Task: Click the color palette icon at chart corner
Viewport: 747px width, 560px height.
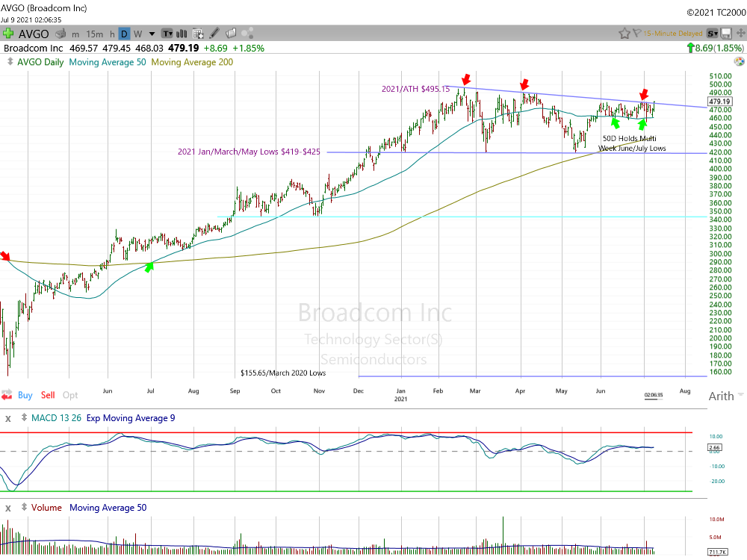Action: tap(740, 61)
